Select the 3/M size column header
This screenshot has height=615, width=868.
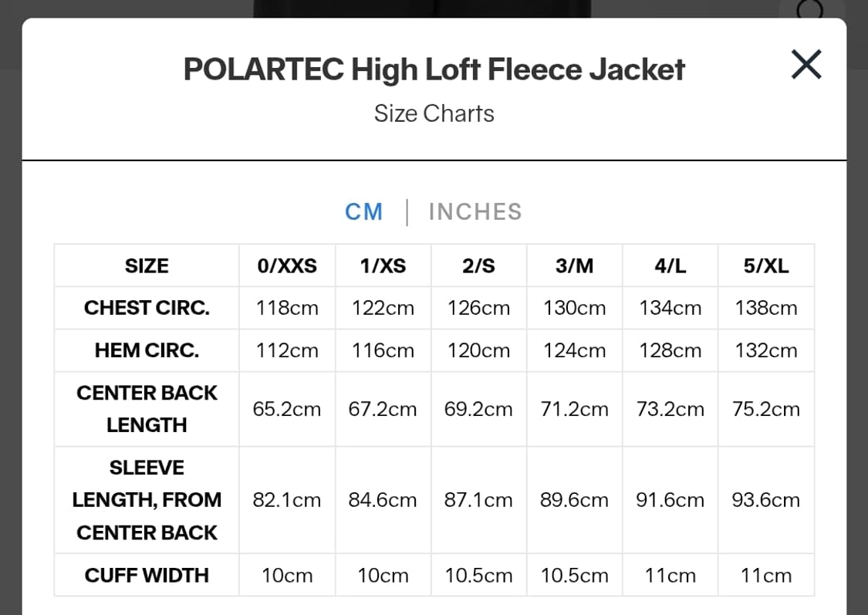pos(574,265)
